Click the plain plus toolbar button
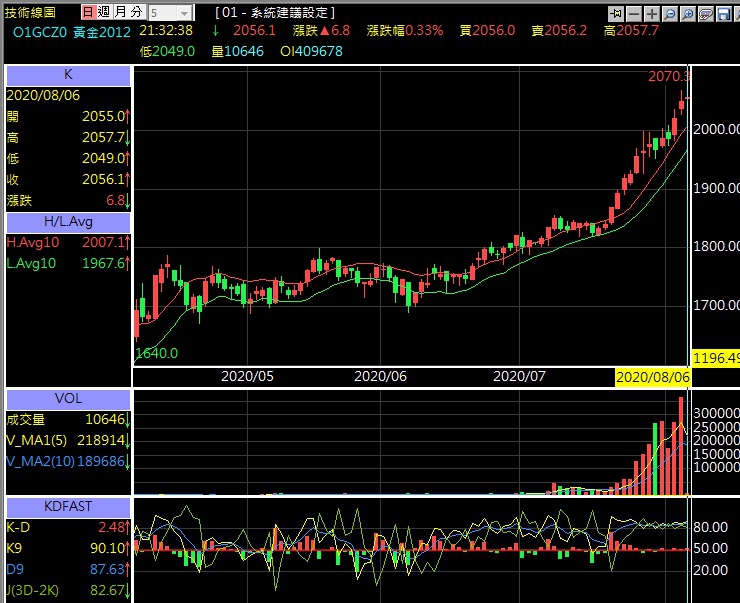This screenshot has width=740, height=603. (652, 14)
